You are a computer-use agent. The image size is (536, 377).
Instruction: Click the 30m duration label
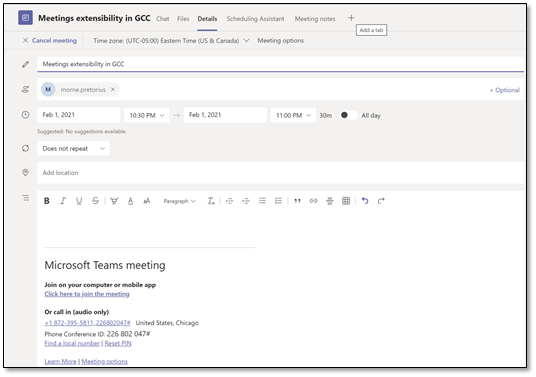point(325,116)
